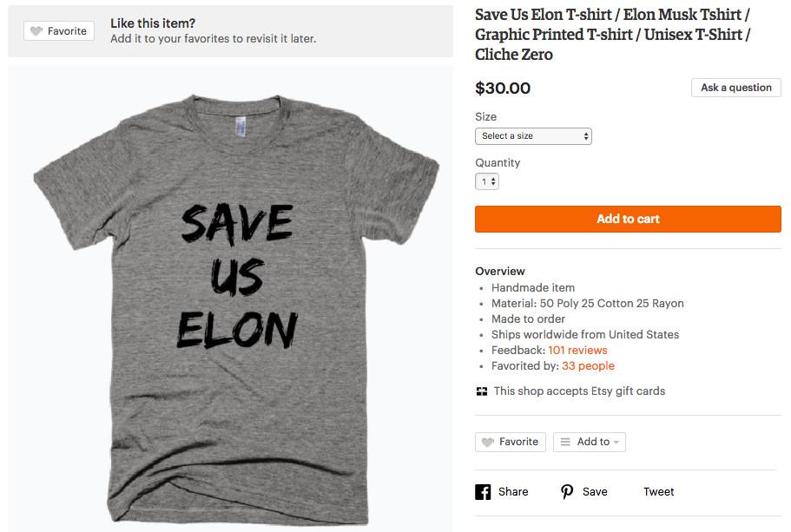Click the Pinterest save icon
791x532 pixels.
(567, 492)
